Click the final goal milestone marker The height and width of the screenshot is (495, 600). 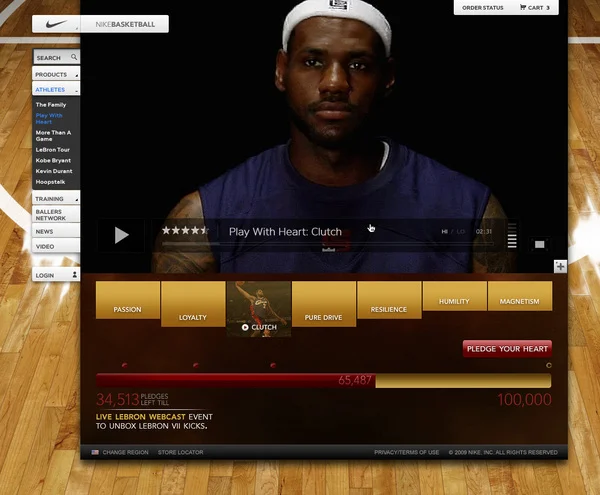tap(549, 365)
